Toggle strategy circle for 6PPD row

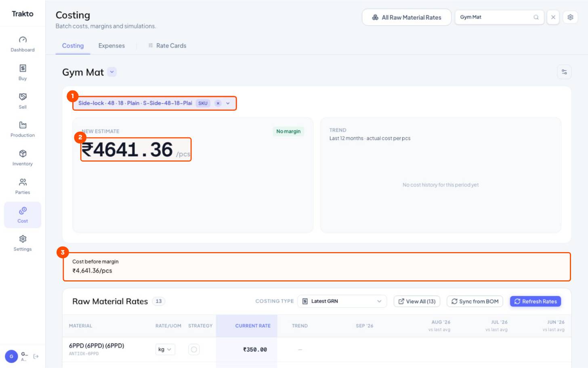[x=194, y=349]
